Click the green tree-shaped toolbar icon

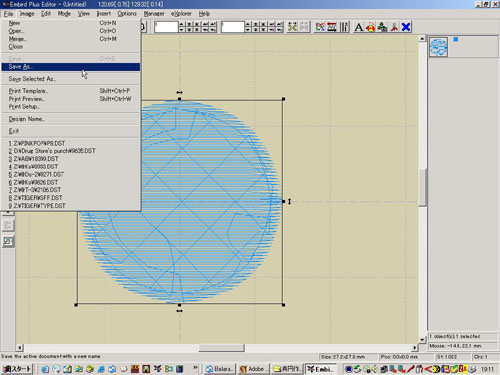click(x=382, y=27)
